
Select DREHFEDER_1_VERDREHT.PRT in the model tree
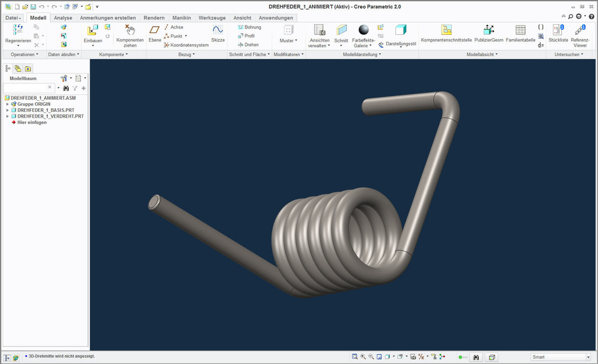tap(44, 116)
